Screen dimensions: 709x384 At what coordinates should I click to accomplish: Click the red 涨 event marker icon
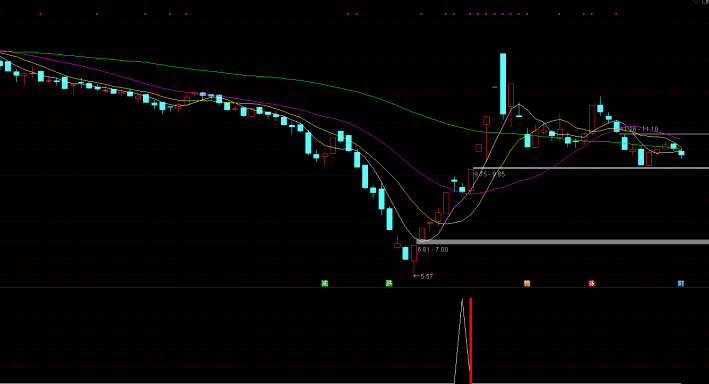[x=591, y=283]
